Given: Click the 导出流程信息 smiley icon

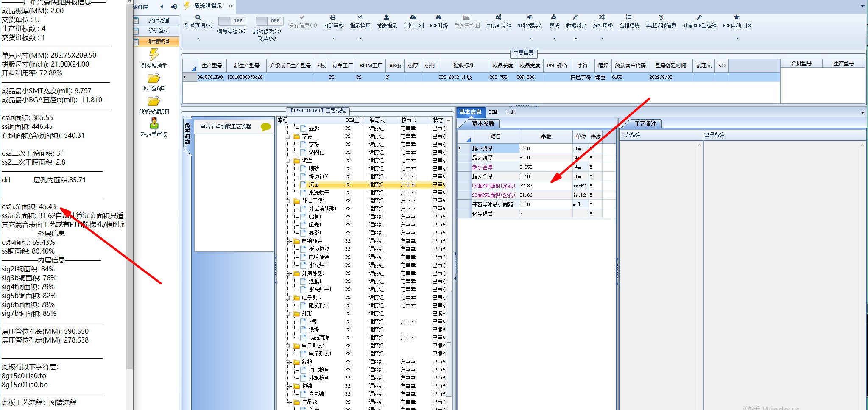Looking at the screenshot, I should (x=661, y=17).
